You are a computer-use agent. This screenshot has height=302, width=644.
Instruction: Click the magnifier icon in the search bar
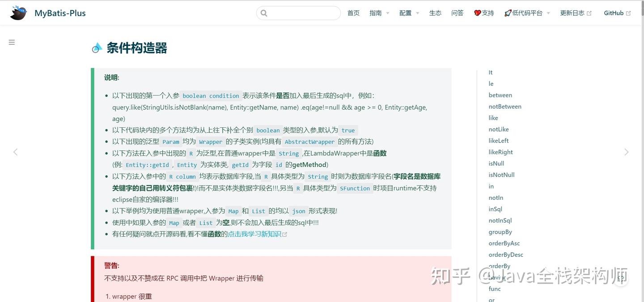tap(263, 13)
